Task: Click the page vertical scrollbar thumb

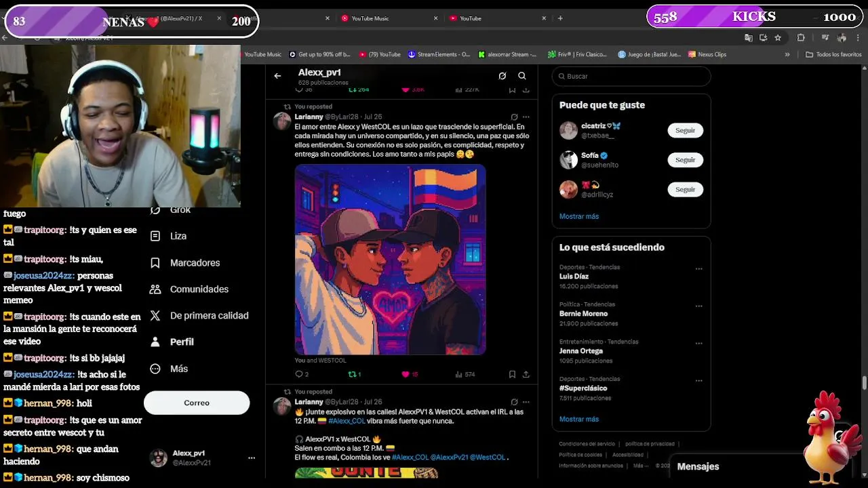Action: (x=864, y=383)
